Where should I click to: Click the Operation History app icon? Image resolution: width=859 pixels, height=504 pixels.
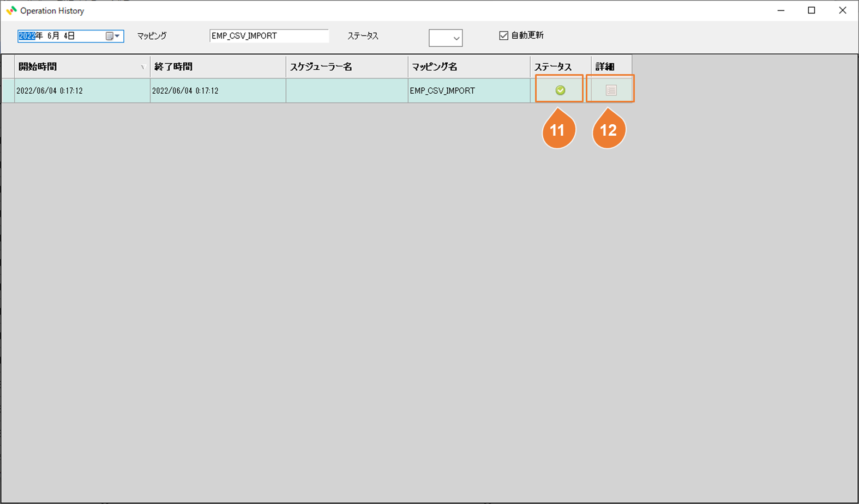pos(11,10)
